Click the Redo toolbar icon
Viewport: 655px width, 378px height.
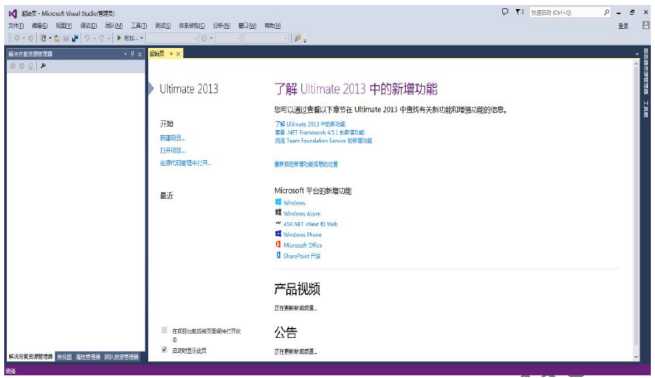coord(102,38)
